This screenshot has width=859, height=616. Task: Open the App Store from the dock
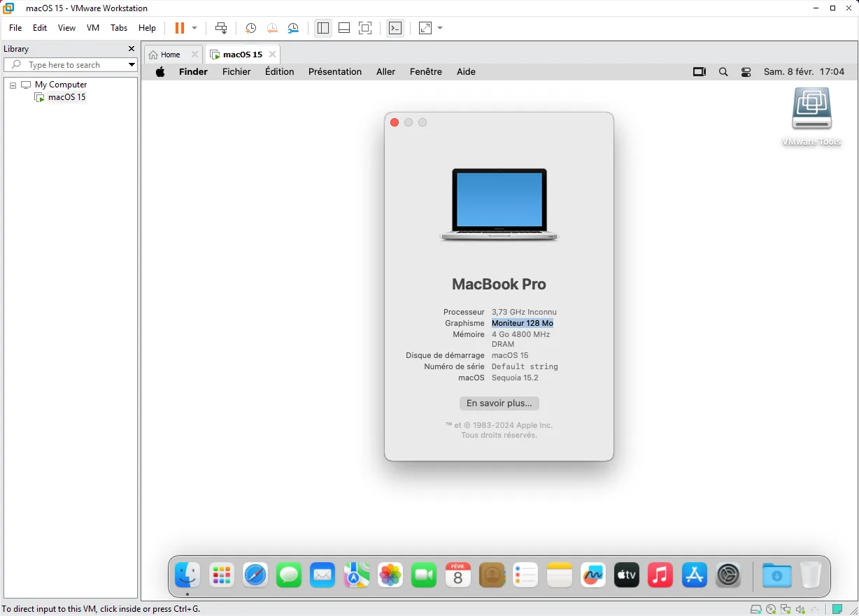click(x=693, y=575)
